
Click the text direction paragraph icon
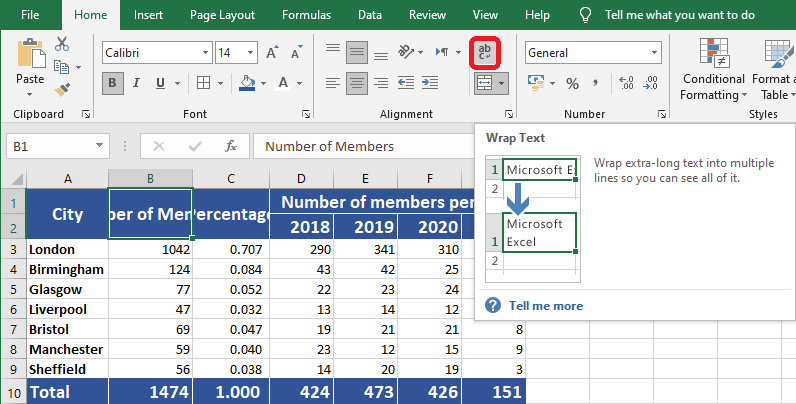pyautogui.click(x=442, y=52)
